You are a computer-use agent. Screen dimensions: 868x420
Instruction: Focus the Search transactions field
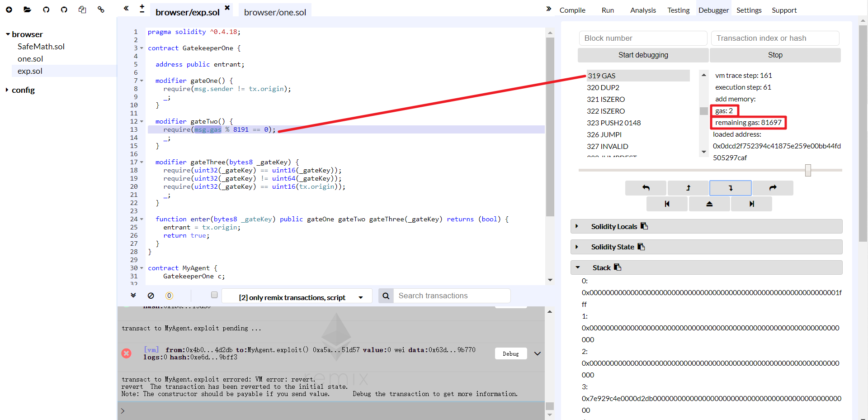(452, 296)
